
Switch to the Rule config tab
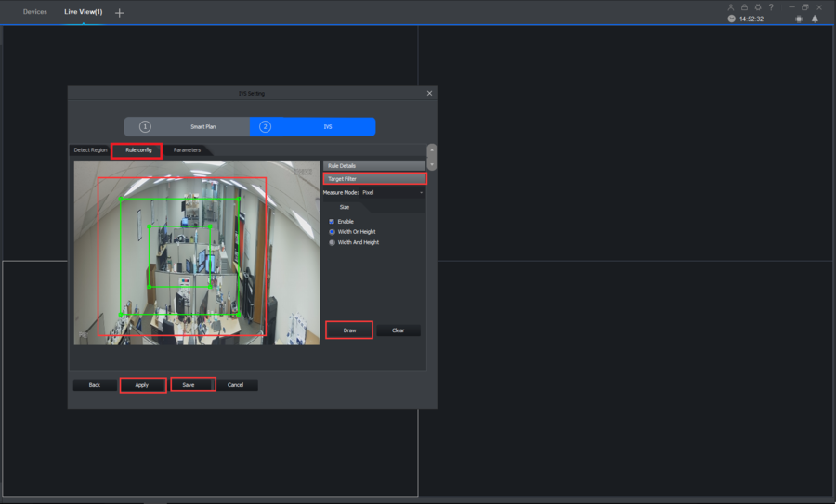coord(137,150)
